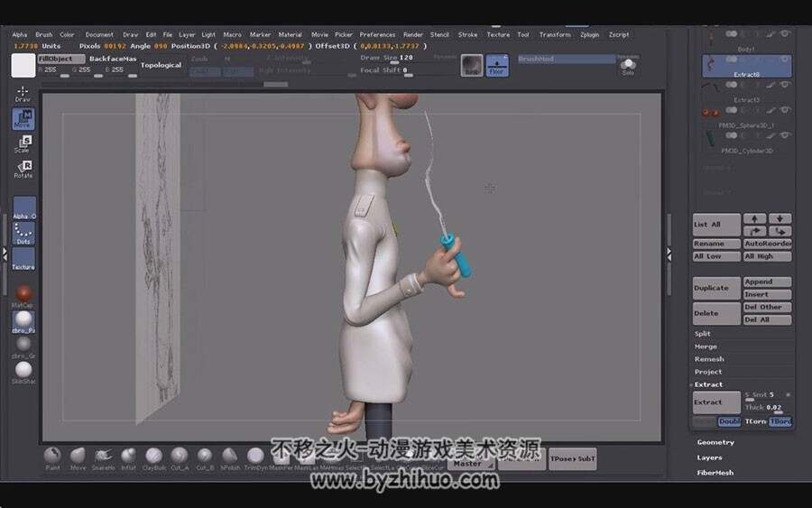Select the white zbro_Pa material ball
The height and width of the screenshot is (508, 812).
point(23,321)
